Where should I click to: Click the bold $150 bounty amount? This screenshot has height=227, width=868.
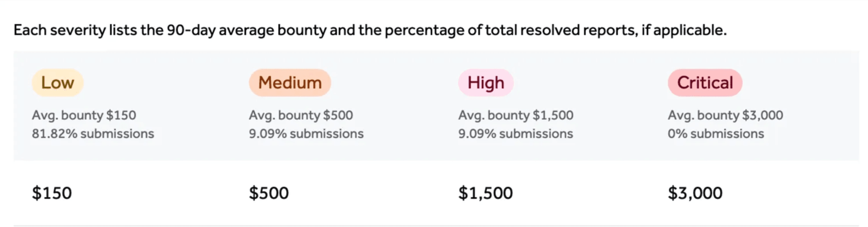[52, 193]
